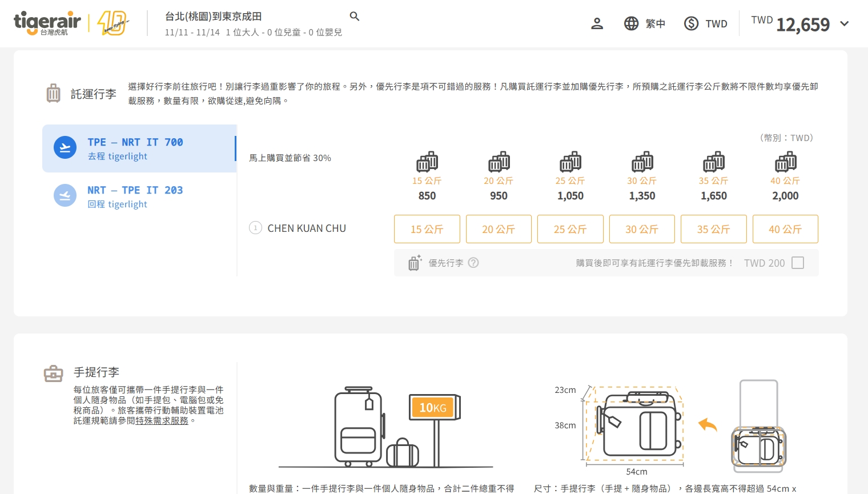
Task: Click the 15 公斤 luggage icon
Action: coord(427,162)
